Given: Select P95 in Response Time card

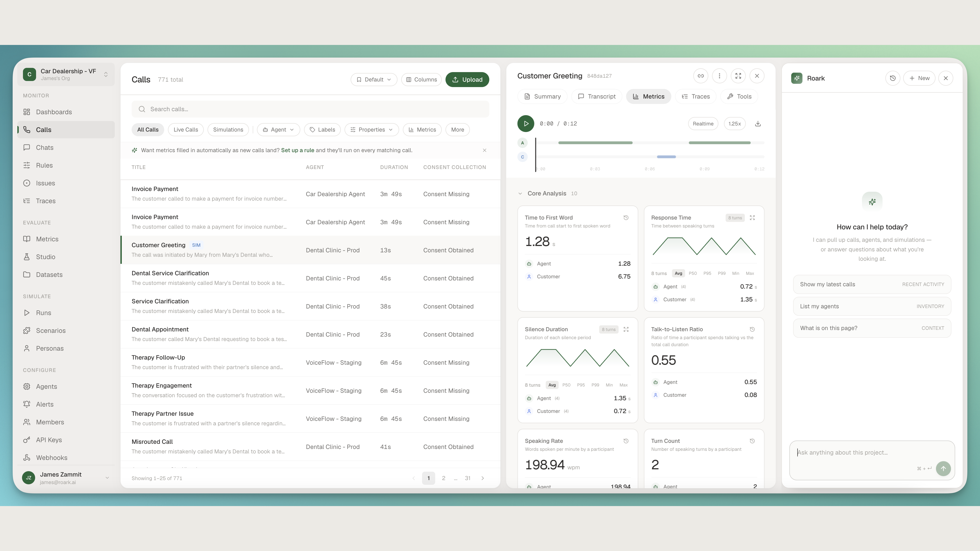Looking at the screenshot, I should pyautogui.click(x=707, y=273).
